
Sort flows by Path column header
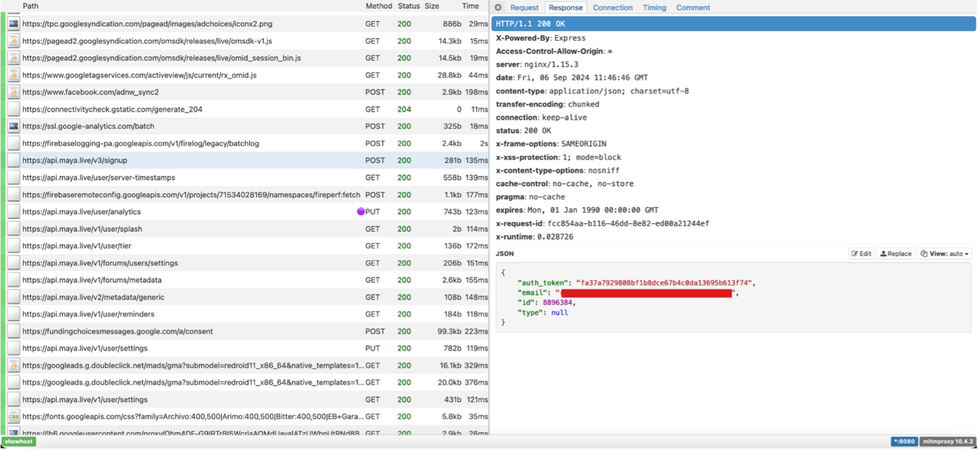point(30,6)
